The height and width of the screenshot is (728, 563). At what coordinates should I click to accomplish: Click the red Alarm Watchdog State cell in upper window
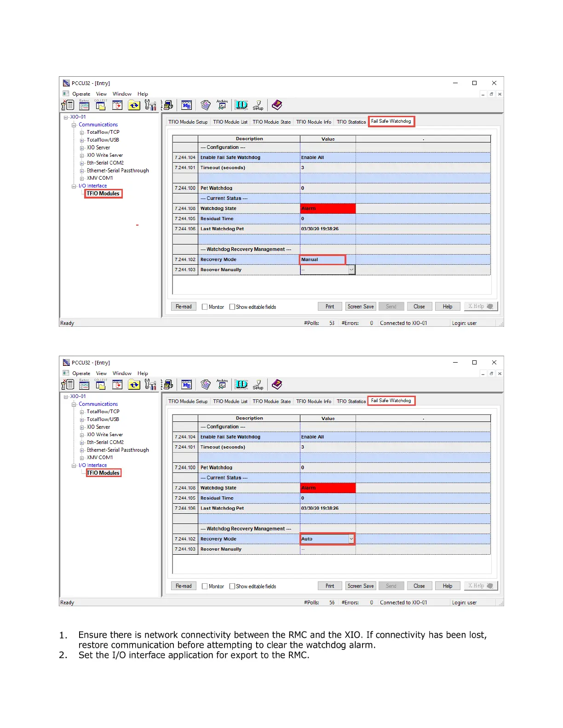(x=327, y=209)
